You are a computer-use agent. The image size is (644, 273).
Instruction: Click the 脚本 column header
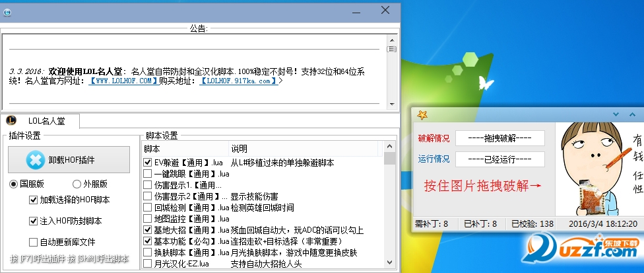click(185, 149)
